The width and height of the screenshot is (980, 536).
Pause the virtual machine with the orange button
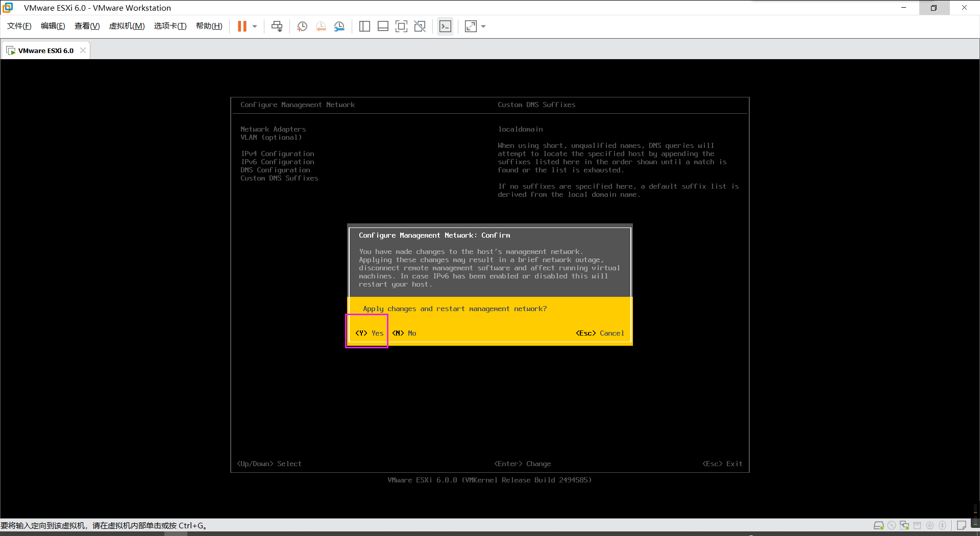pyautogui.click(x=242, y=26)
